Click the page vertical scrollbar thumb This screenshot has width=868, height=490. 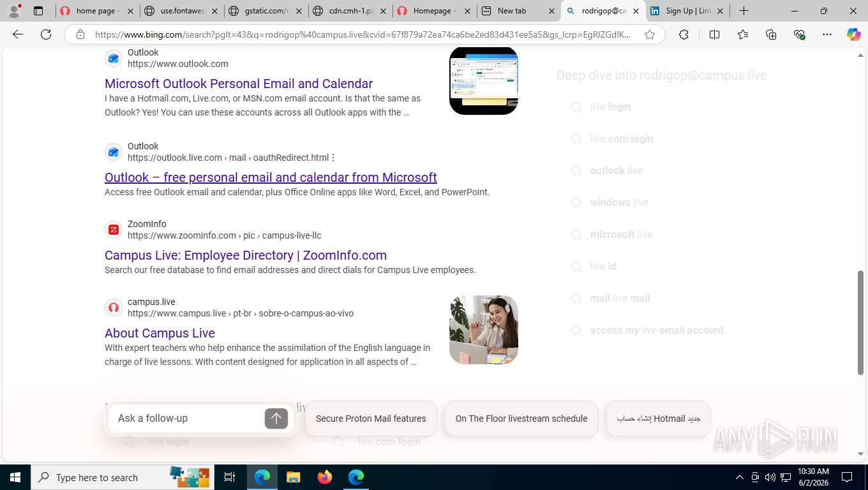tap(860, 322)
